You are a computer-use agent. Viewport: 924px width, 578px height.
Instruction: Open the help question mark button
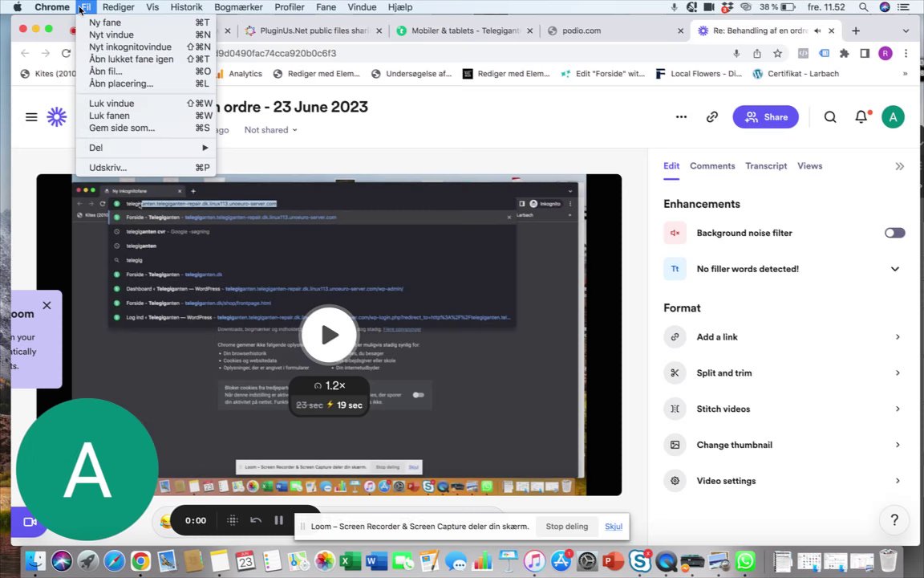coord(894,519)
